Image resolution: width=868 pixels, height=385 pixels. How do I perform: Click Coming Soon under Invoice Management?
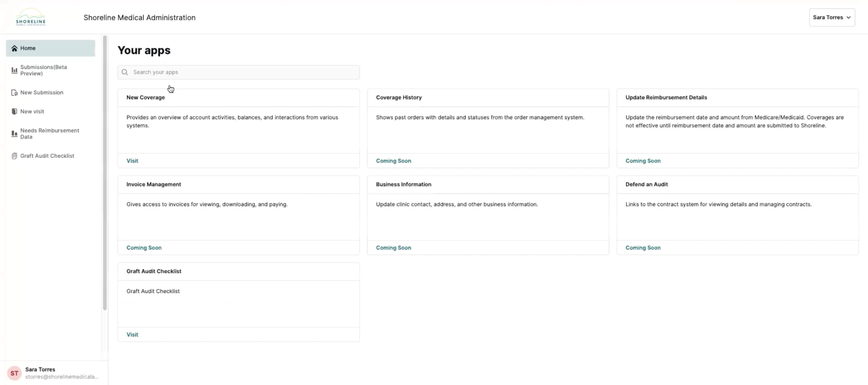[x=144, y=248]
